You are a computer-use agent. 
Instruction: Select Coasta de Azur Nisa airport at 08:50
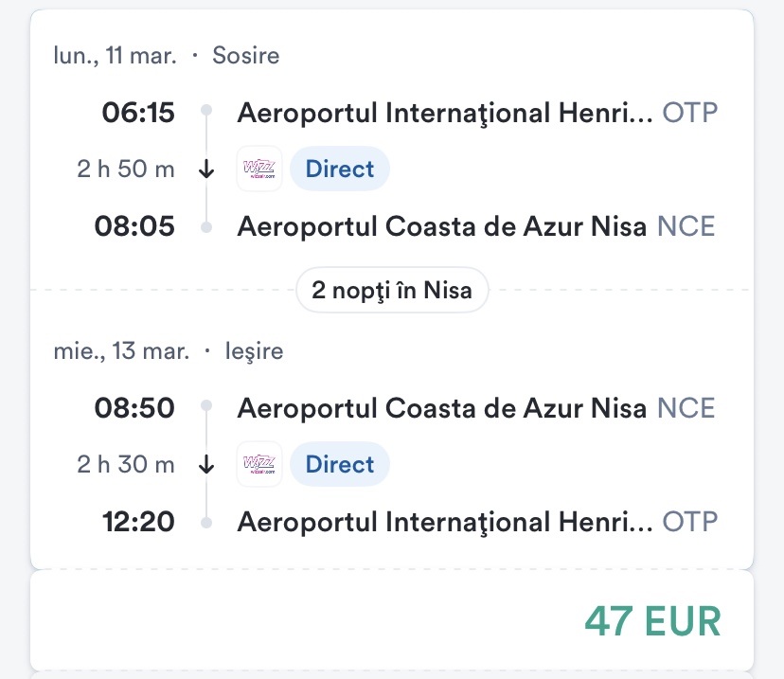pos(442,409)
